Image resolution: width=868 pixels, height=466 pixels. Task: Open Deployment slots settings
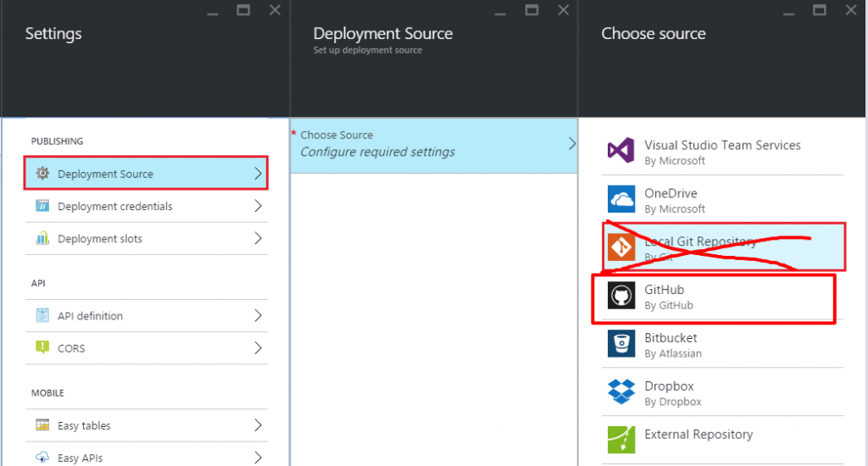tap(147, 239)
